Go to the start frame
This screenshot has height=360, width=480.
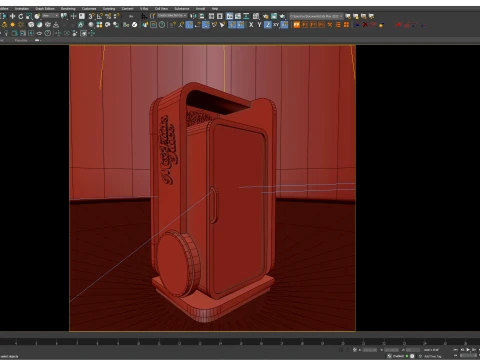[x=456, y=350]
